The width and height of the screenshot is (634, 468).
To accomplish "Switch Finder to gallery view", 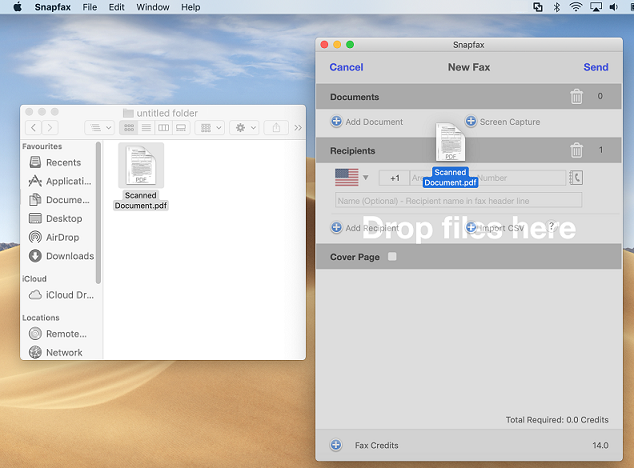I will click(181, 128).
